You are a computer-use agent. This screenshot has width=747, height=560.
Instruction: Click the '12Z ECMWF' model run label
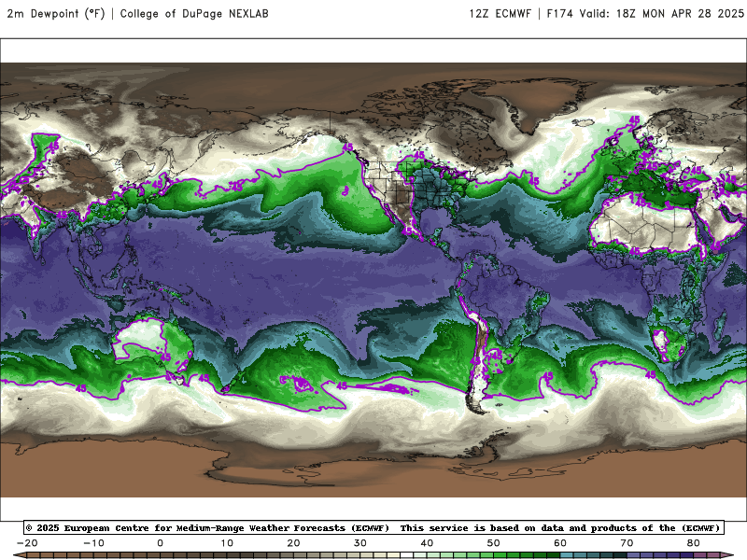[x=500, y=13]
